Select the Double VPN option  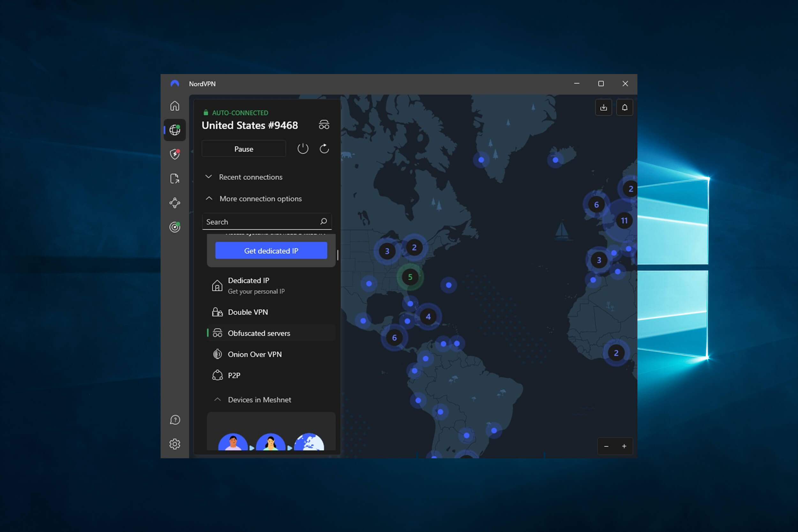[x=248, y=312]
